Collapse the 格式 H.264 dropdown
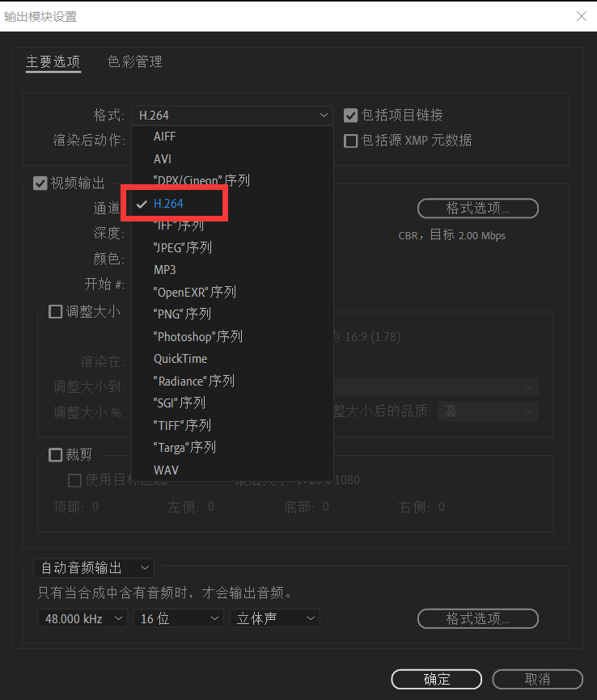 coord(232,115)
